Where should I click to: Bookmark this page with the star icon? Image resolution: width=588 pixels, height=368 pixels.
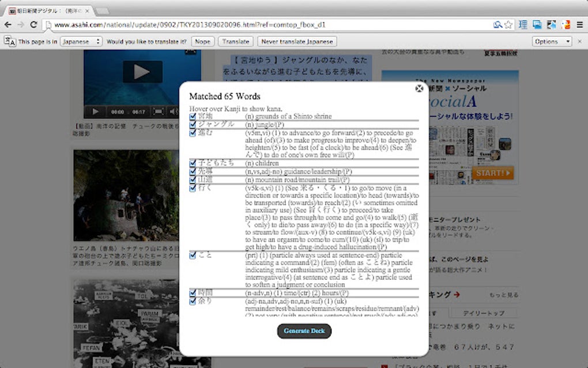507,25
